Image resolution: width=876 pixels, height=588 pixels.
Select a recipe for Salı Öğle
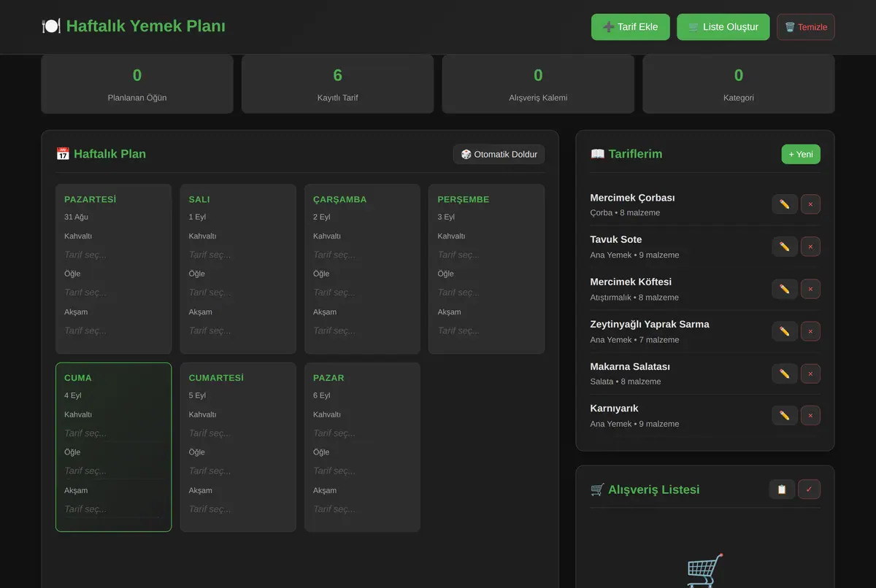[x=238, y=293]
